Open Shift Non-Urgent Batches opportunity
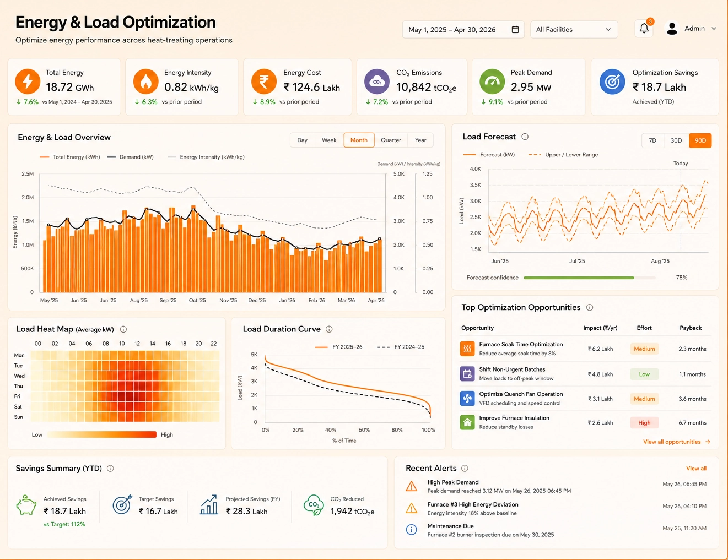 (585, 374)
